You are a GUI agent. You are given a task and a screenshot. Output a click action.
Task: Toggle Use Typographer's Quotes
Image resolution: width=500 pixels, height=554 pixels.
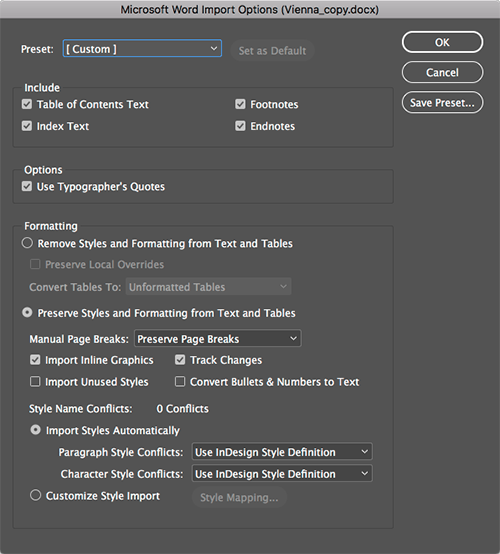click(x=27, y=186)
